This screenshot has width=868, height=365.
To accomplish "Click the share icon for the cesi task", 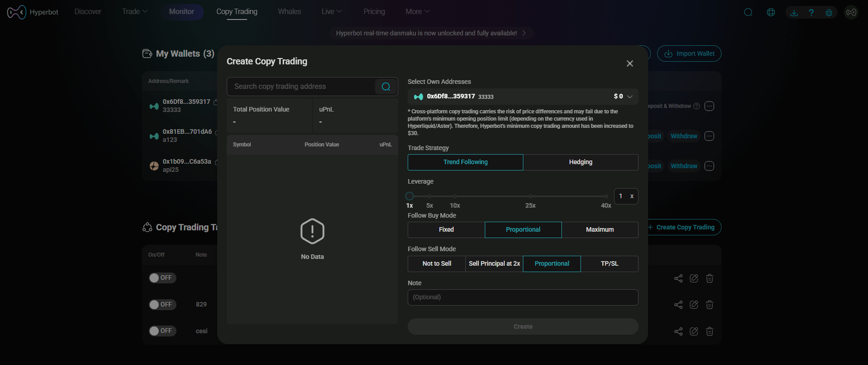I will click(678, 331).
